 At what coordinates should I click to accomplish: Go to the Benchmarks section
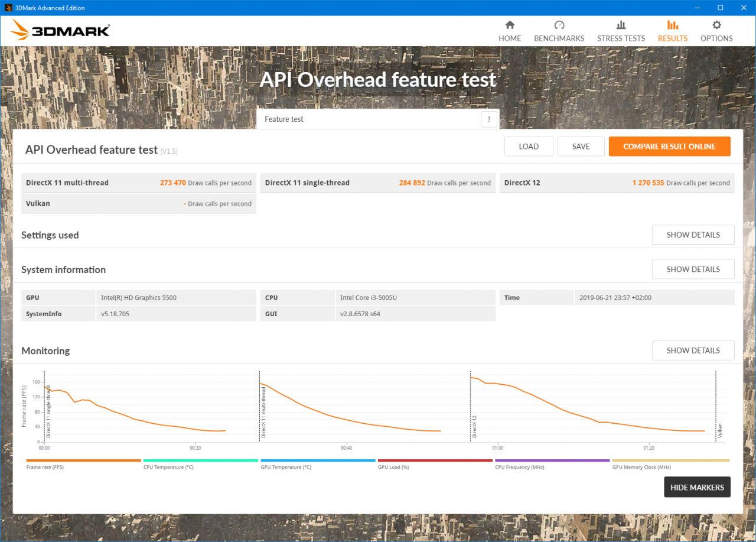[x=559, y=31]
